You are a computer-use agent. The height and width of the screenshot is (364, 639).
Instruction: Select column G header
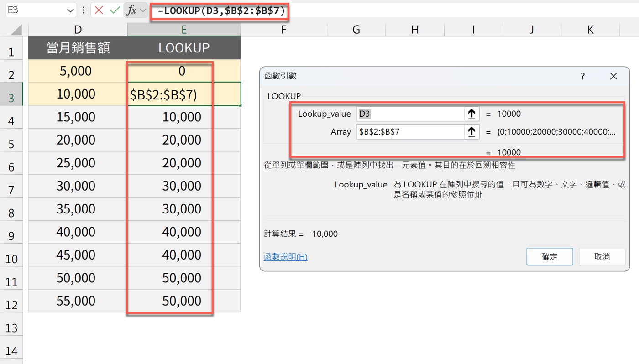pos(356,30)
